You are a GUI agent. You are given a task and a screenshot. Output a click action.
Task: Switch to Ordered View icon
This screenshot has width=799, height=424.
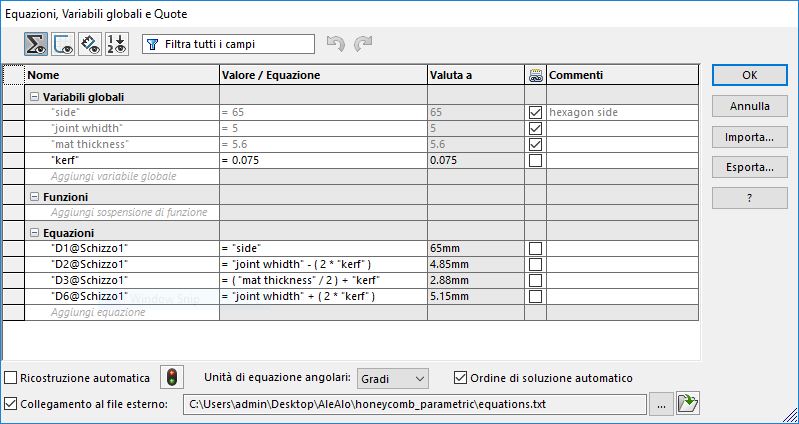(x=117, y=44)
